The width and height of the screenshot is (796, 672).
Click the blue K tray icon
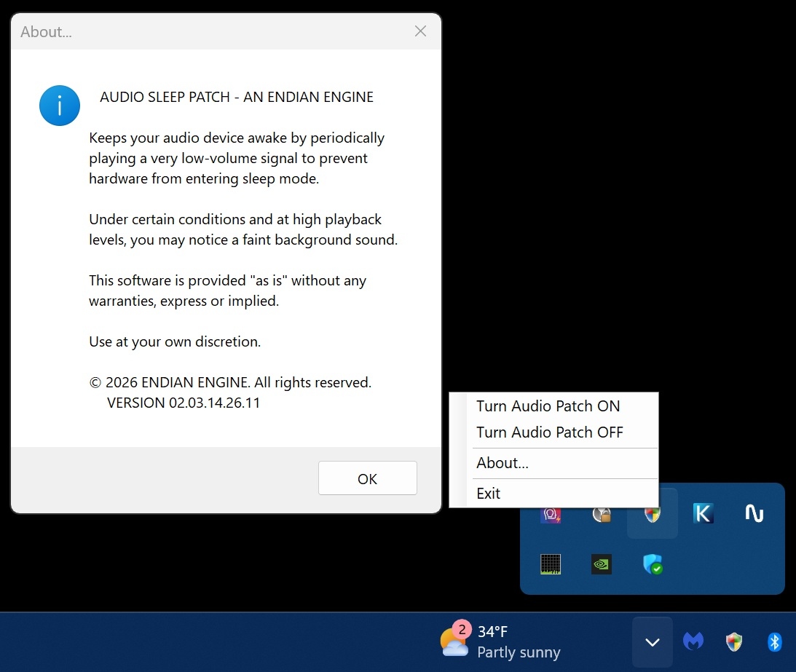coord(704,513)
